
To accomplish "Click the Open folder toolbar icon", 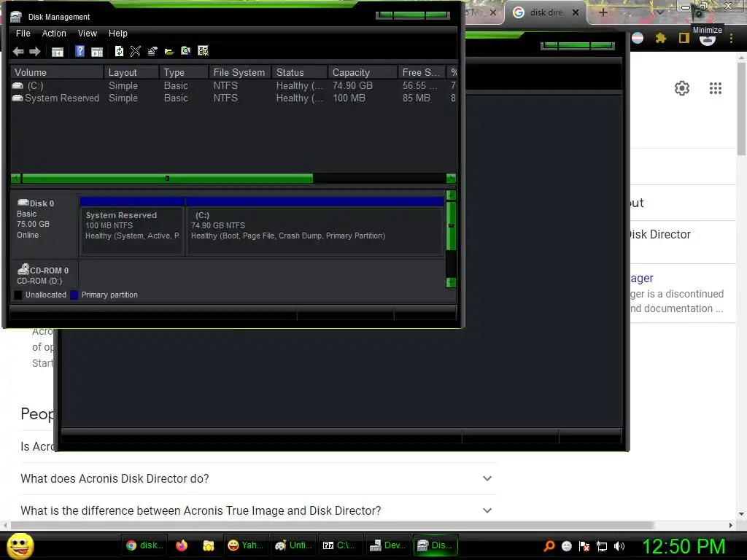I will (x=169, y=52).
